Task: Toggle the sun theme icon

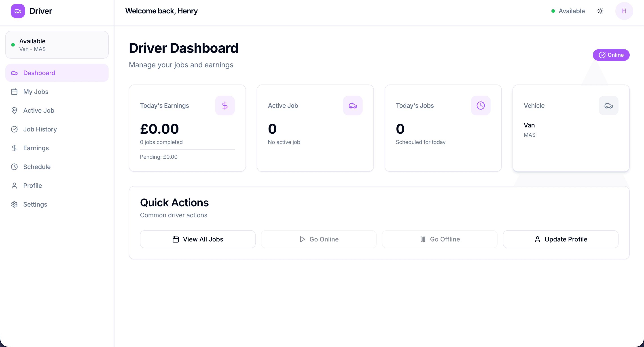Action: [600, 11]
